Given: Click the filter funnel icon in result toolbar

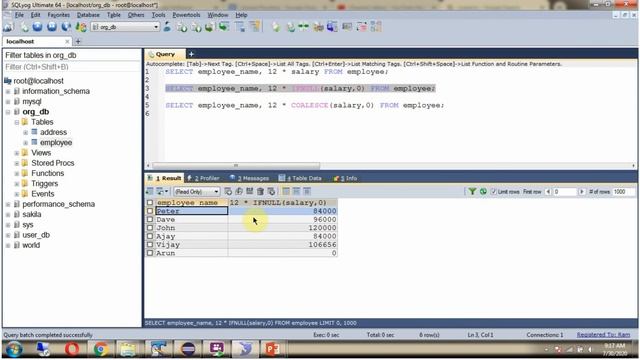Looking at the screenshot, I should (x=472, y=191).
